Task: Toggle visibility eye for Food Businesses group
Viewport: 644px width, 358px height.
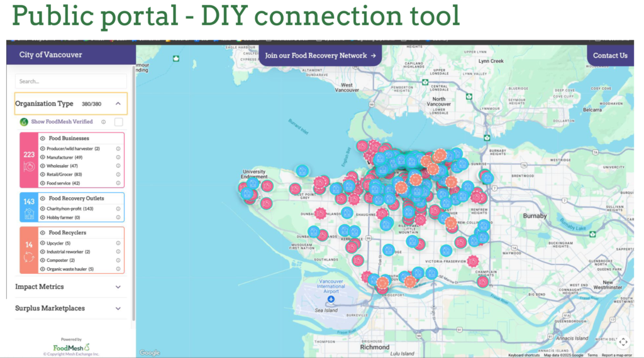Action: pos(43,139)
